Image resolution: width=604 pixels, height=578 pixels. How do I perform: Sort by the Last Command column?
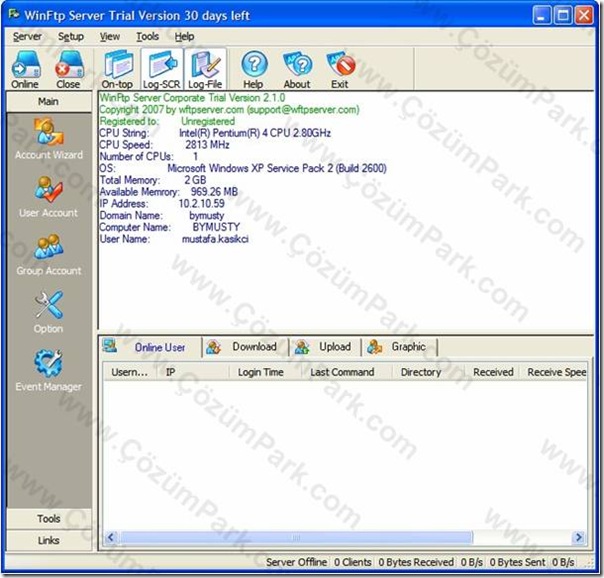pyautogui.click(x=347, y=372)
